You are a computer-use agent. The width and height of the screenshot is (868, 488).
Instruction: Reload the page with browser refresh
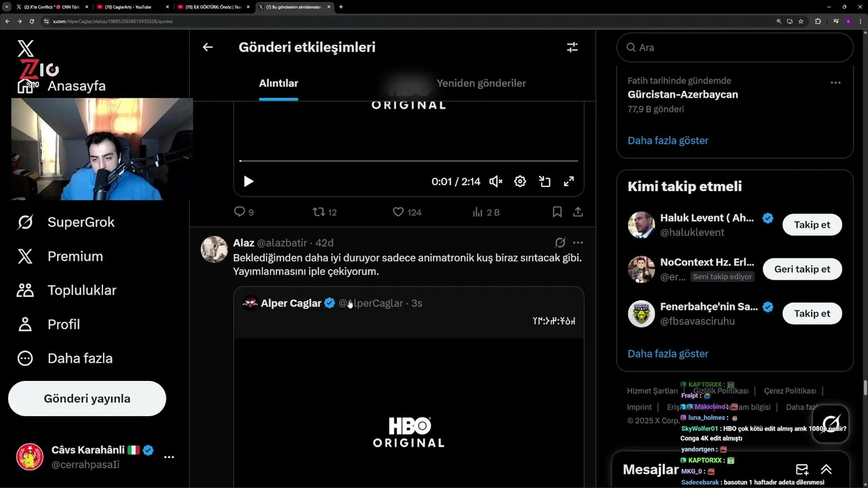31,21
